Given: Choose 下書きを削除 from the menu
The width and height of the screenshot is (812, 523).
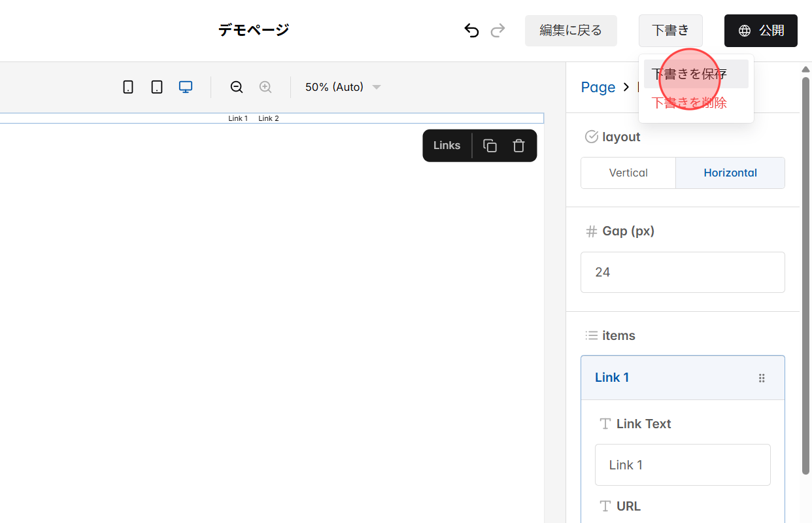Looking at the screenshot, I should 688,103.
